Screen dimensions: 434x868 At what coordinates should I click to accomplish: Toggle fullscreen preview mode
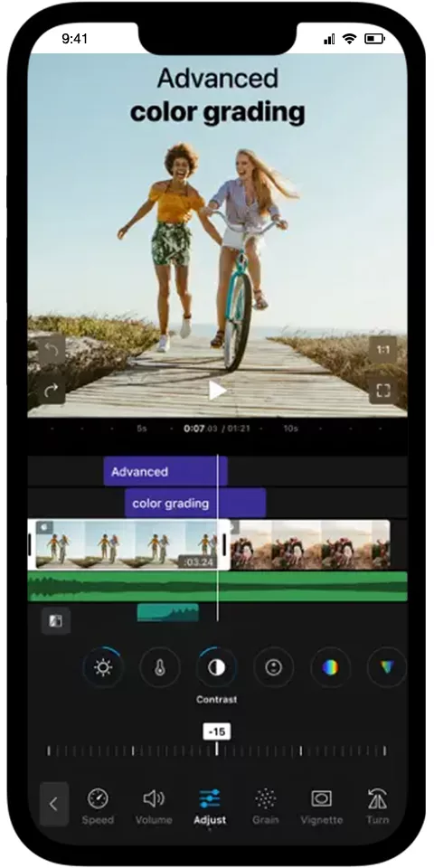(383, 391)
